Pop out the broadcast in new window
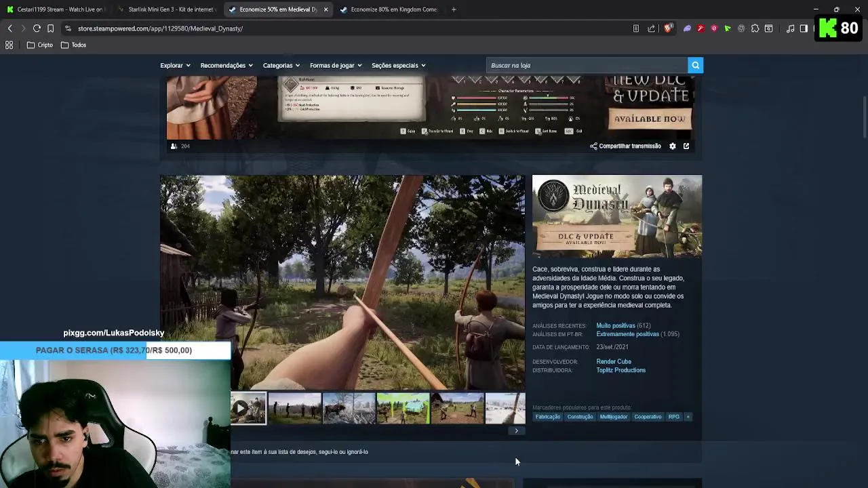The width and height of the screenshot is (868, 488). click(686, 146)
